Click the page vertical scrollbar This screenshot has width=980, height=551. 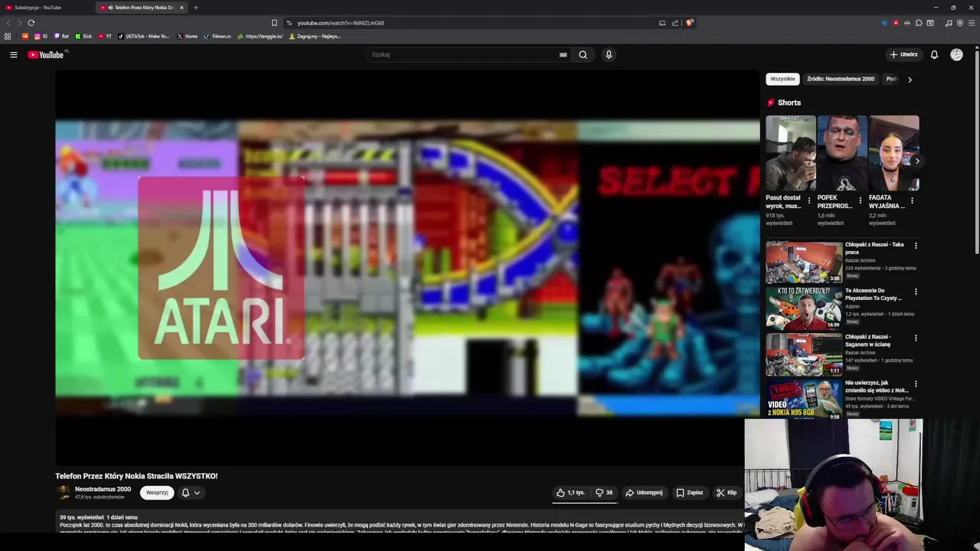976,153
